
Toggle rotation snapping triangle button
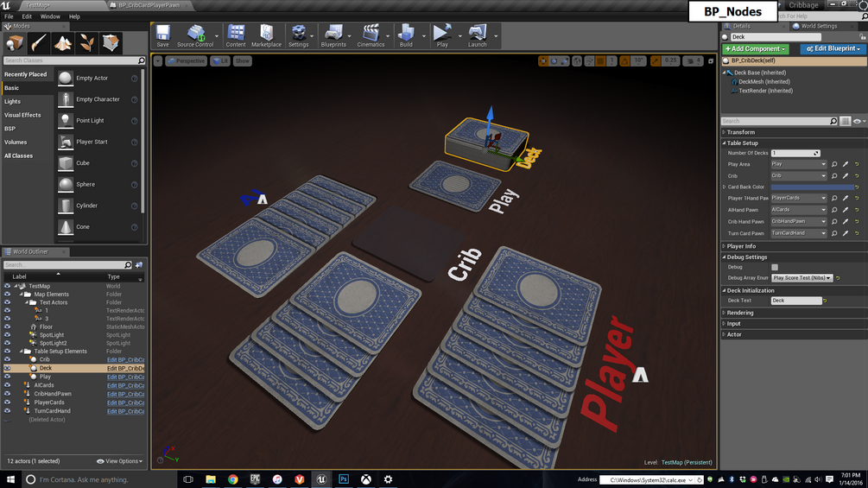click(x=625, y=60)
